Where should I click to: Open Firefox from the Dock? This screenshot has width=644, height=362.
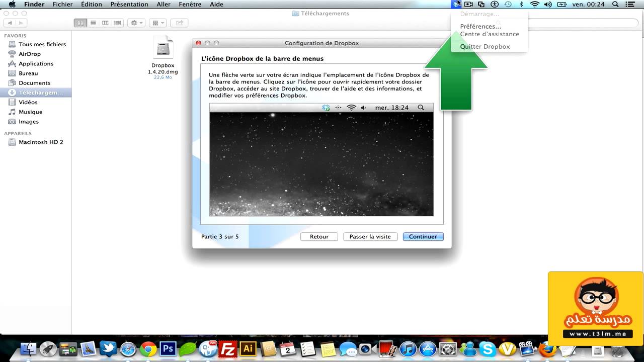point(547,348)
